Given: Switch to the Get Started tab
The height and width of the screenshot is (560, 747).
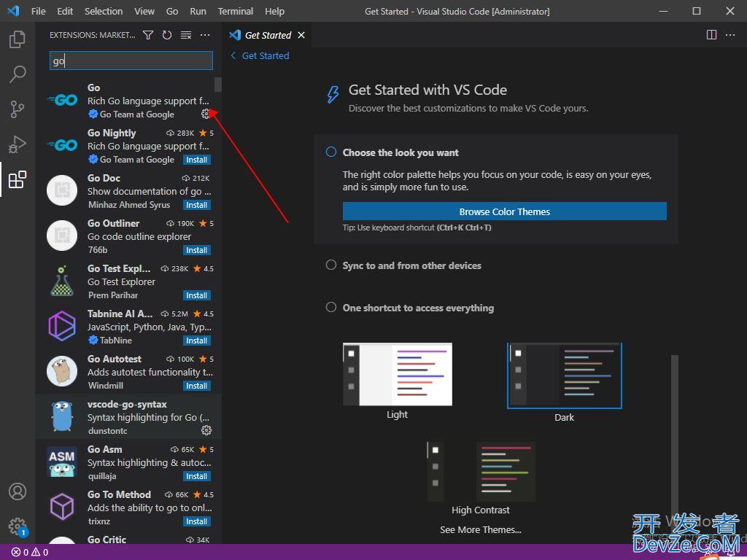Looking at the screenshot, I should coord(267,35).
